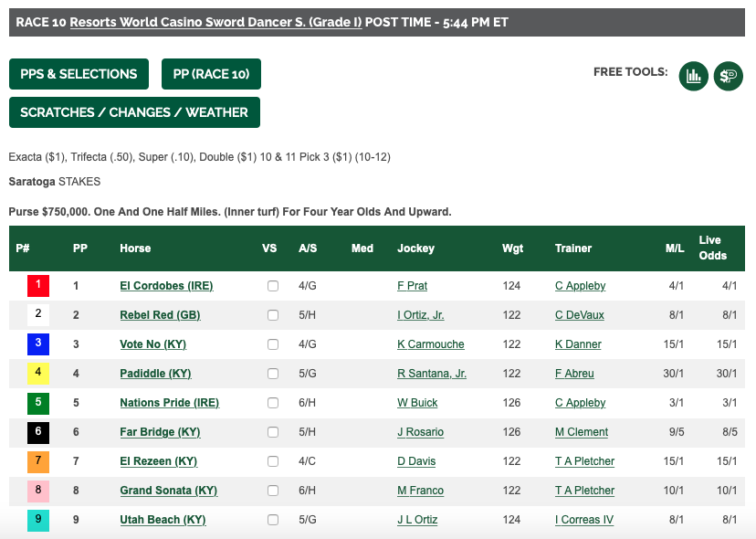Toggle the VS checkbox for Utah Beach
This screenshot has height=539, width=756.
click(273, 520)
